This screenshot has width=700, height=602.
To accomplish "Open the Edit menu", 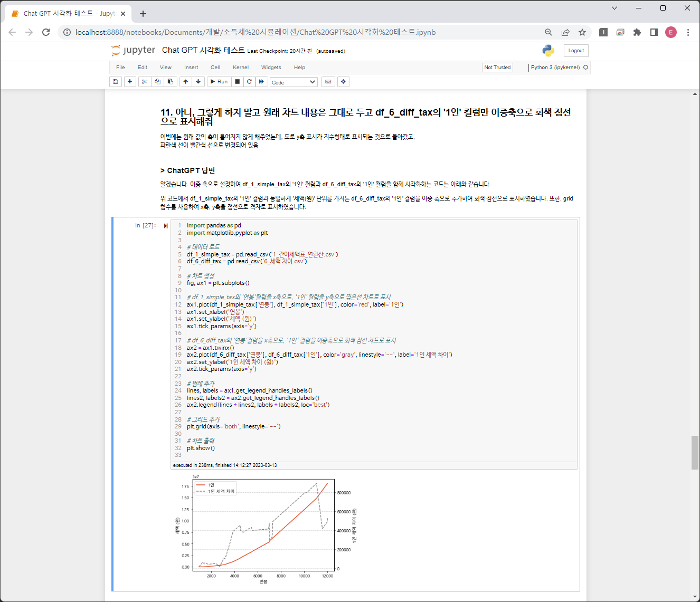I will pyautogui.click(x=143, y=68).
